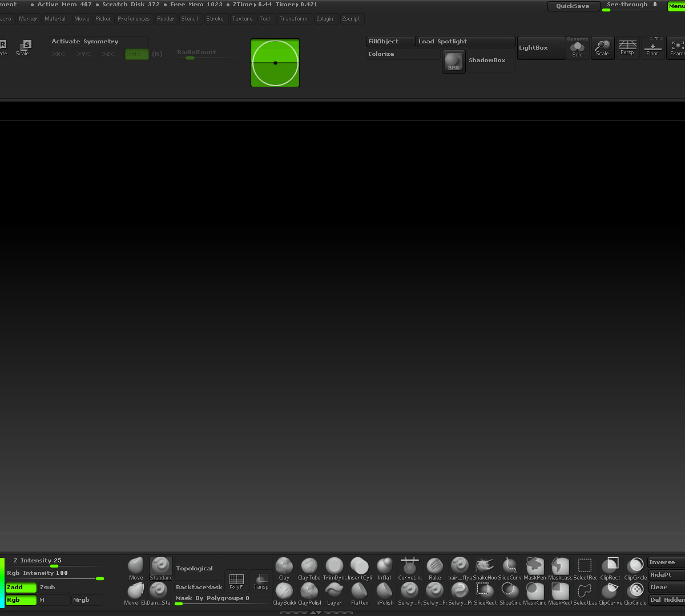
Task: Select the hair_flyaway brush
Action: click(x=460, y=569)
